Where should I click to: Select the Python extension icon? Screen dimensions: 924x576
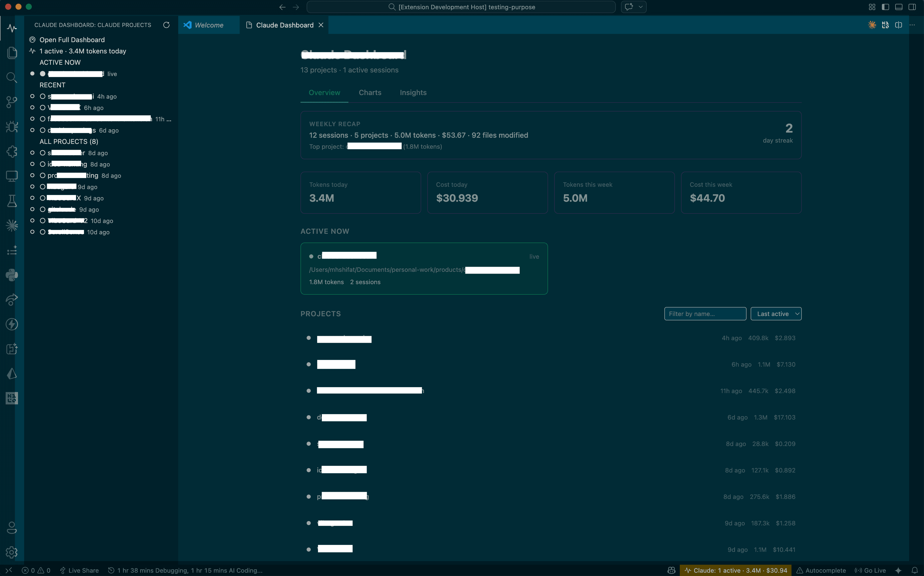point(12,275)
